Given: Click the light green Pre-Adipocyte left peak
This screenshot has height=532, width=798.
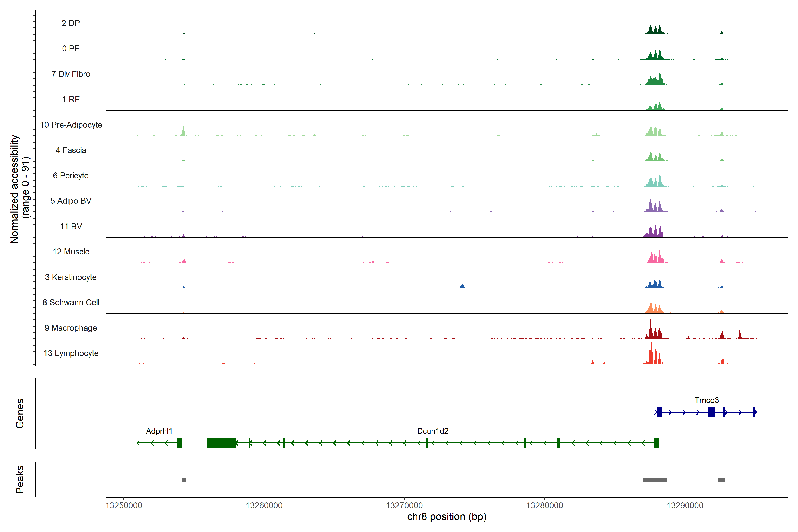Looking at the screenshot, I should coord(183,132).
